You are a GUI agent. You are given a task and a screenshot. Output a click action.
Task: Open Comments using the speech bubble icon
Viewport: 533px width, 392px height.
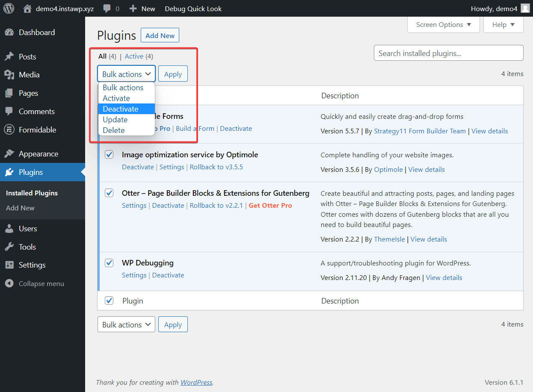click(x=9, y=111)
